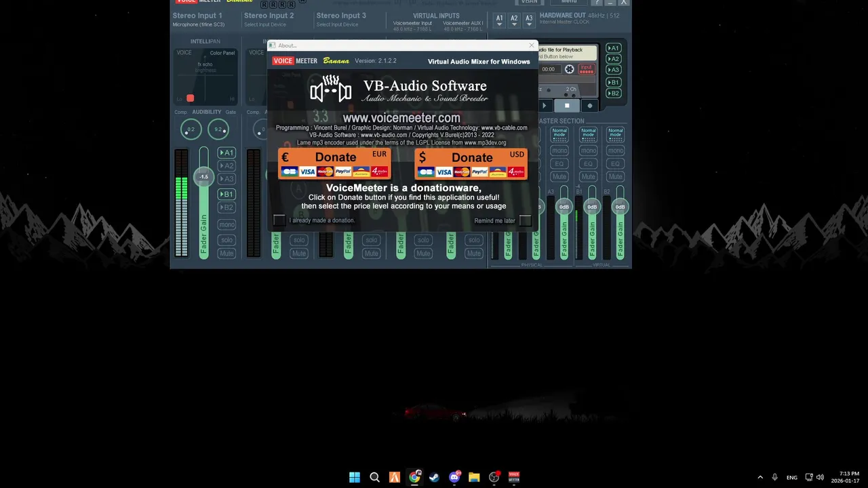Click the red 'input' button on the cassette
868x488 pixels.
tap(587, 69)
